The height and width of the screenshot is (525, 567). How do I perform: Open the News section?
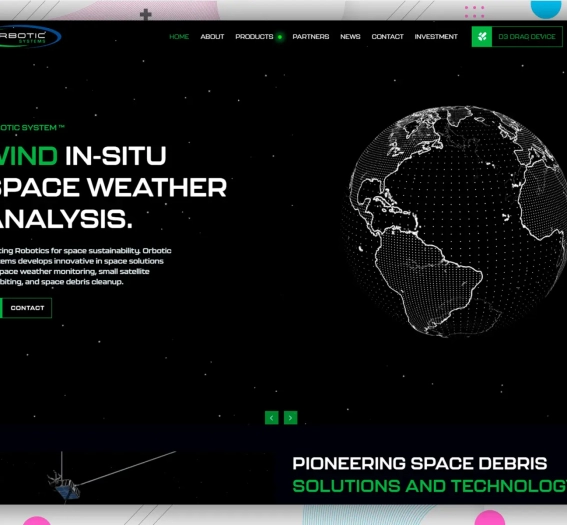tap(350, 37)
